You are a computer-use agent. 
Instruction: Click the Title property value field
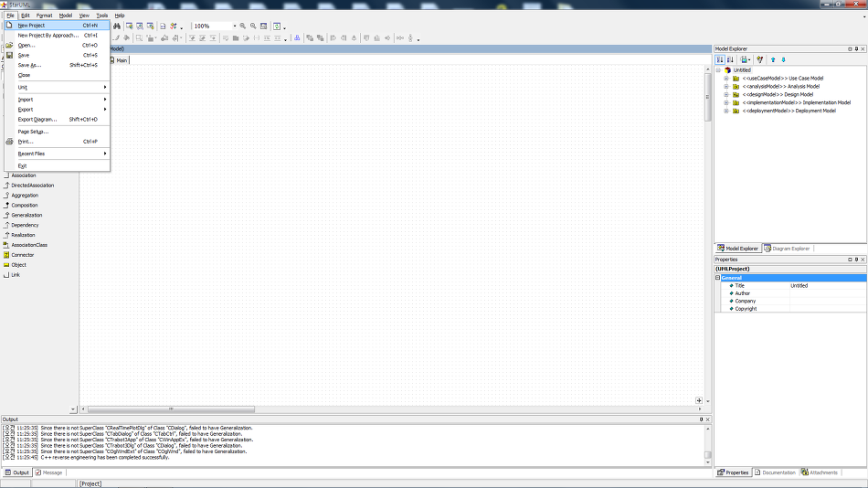827,286
